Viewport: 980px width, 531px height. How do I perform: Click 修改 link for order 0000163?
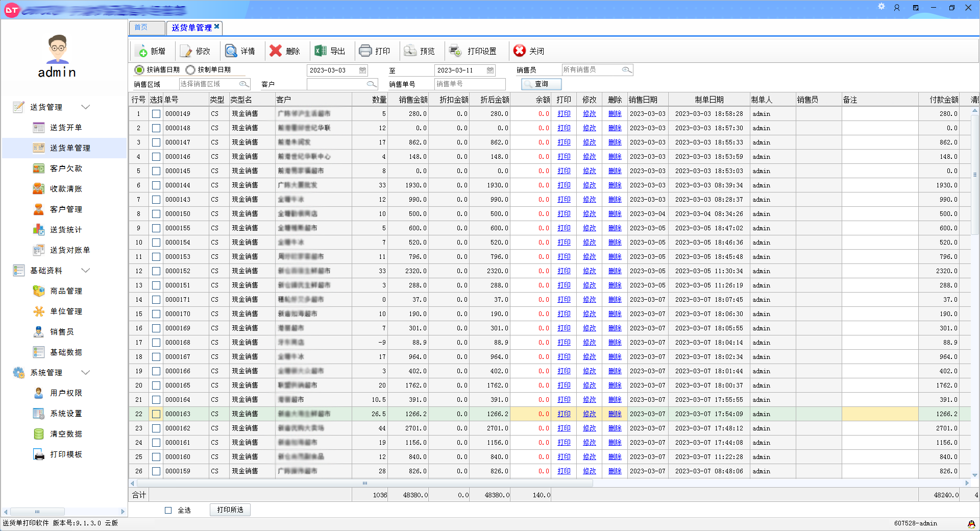coord(590,414)
